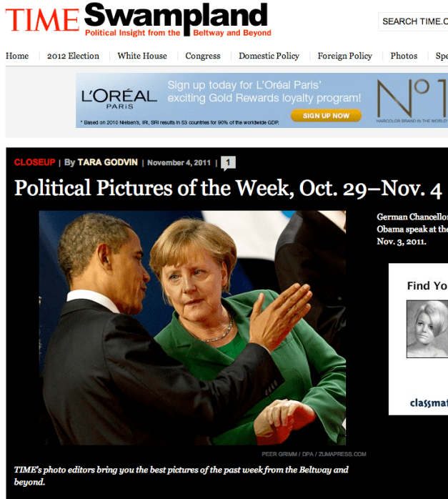The width and height of the screenshot is (448, 499).
Task: Open the Home menu item
Action: pos(17,56)
